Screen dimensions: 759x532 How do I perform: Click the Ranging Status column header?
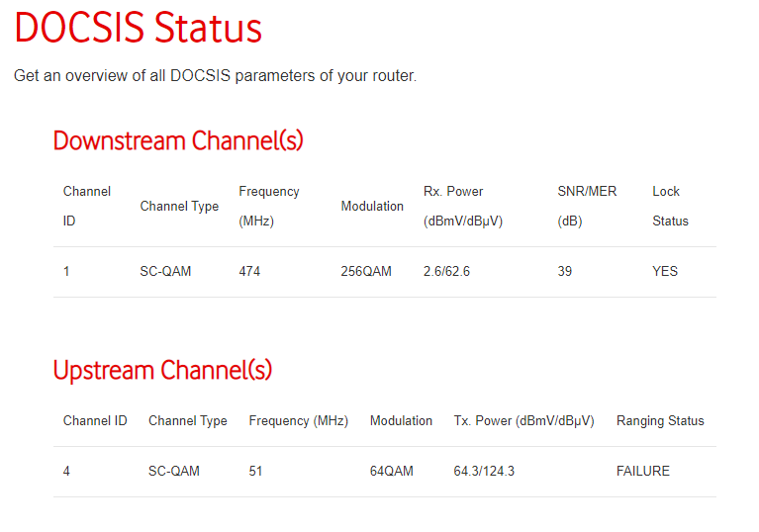(x=660, y=421)
